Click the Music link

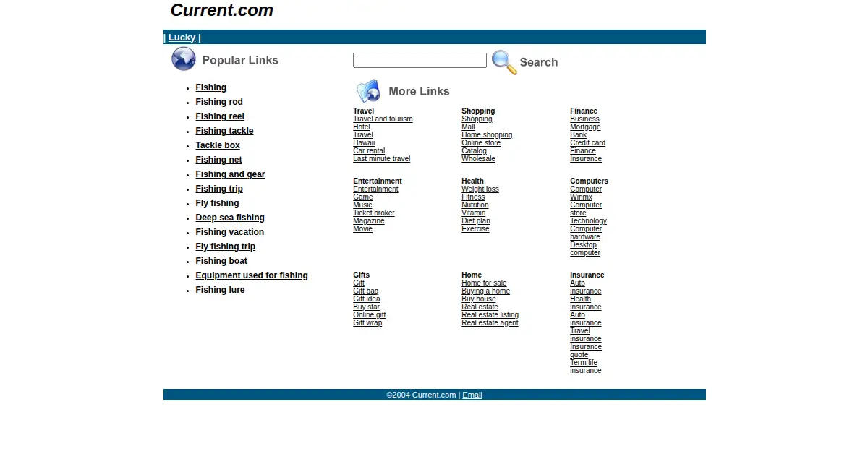coord(362,205)
